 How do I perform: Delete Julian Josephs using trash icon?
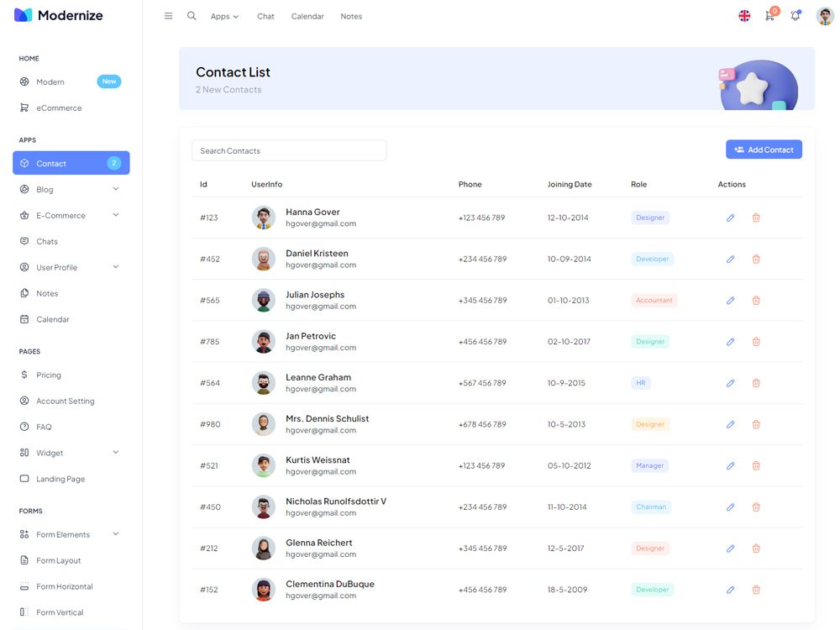point(756,301)
